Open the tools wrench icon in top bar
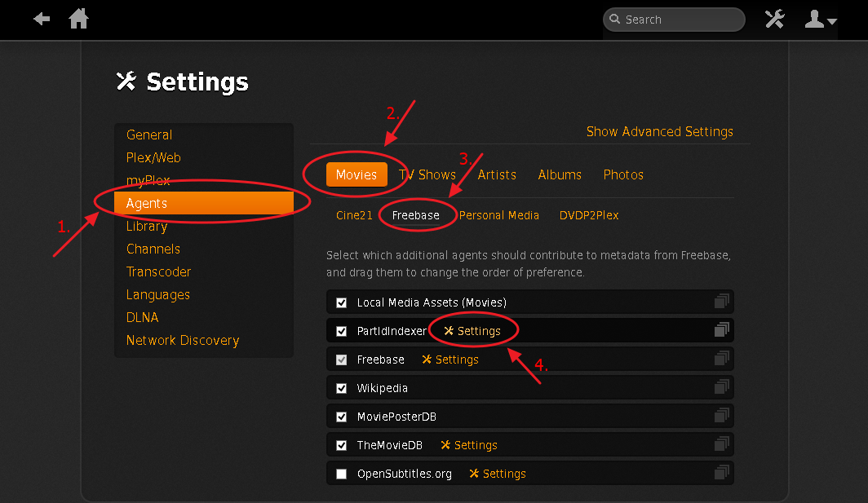The width and height of the screenshot is (868, 503). [774, 19]
